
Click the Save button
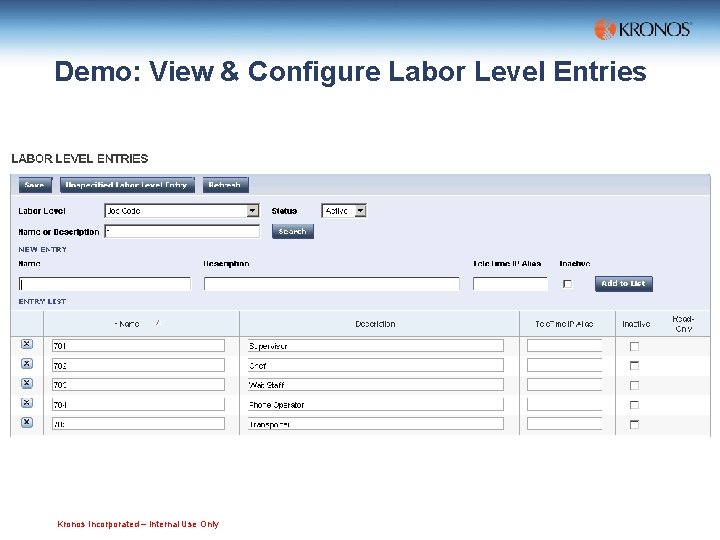[x=35, y=185]
